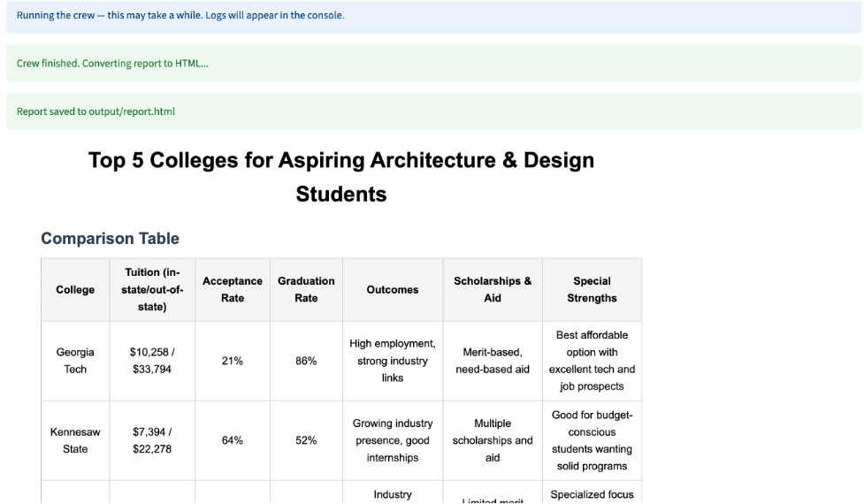Click the "Running the crew" info banner
The height and width of the screenshot is (504, 864).
tap(180, 16)
